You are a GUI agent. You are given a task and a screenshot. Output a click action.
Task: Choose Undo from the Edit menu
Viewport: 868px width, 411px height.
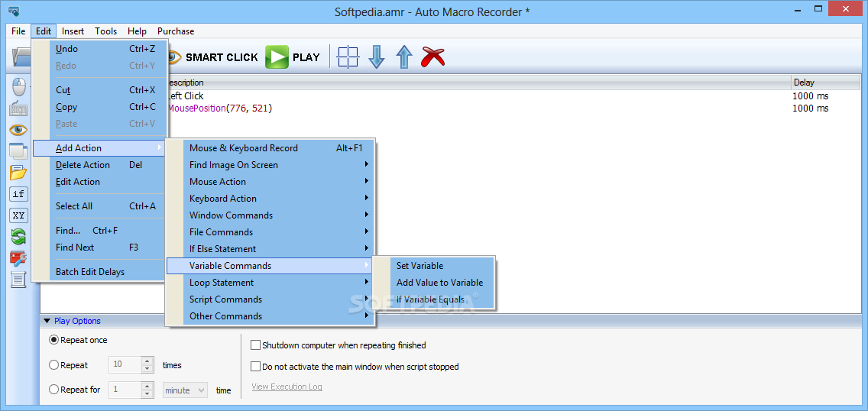(x=99, y=49)
